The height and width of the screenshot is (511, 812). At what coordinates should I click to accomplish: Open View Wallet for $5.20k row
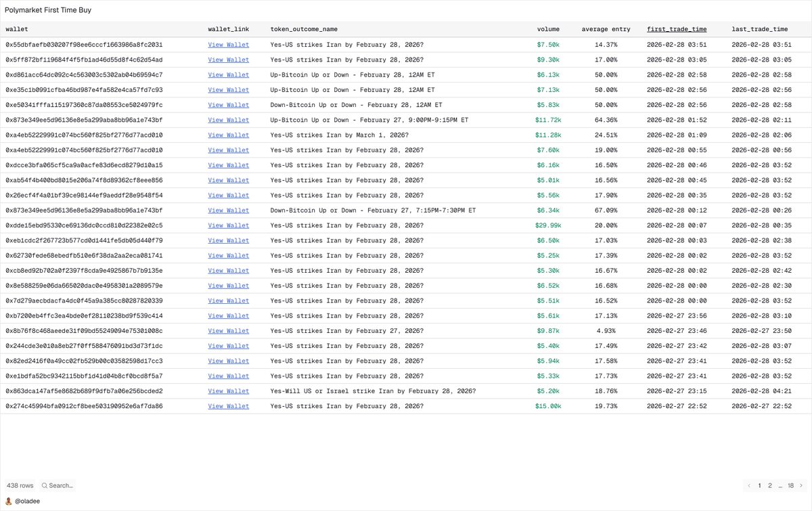[228, 391]
